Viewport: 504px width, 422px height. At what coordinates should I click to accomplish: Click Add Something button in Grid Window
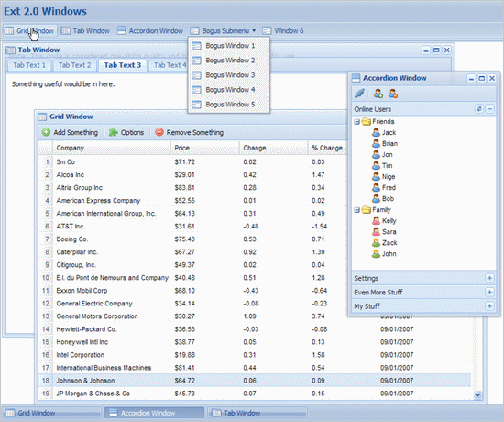[70, 132]
